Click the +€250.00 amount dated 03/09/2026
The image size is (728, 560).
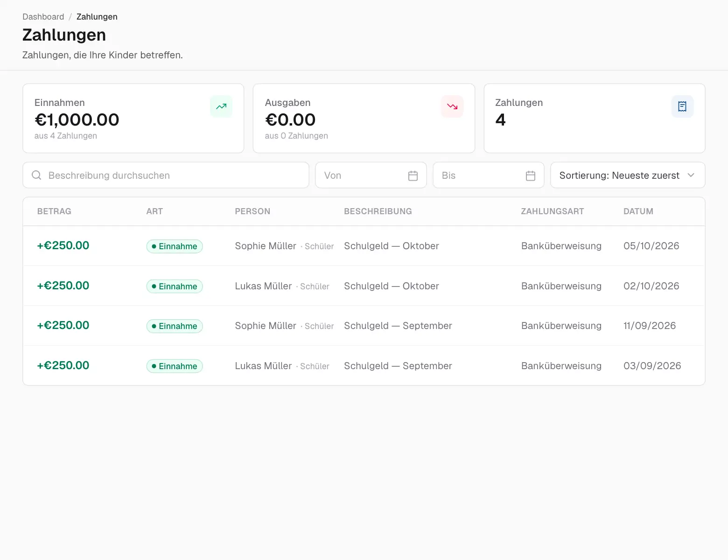tap(63, 365)
